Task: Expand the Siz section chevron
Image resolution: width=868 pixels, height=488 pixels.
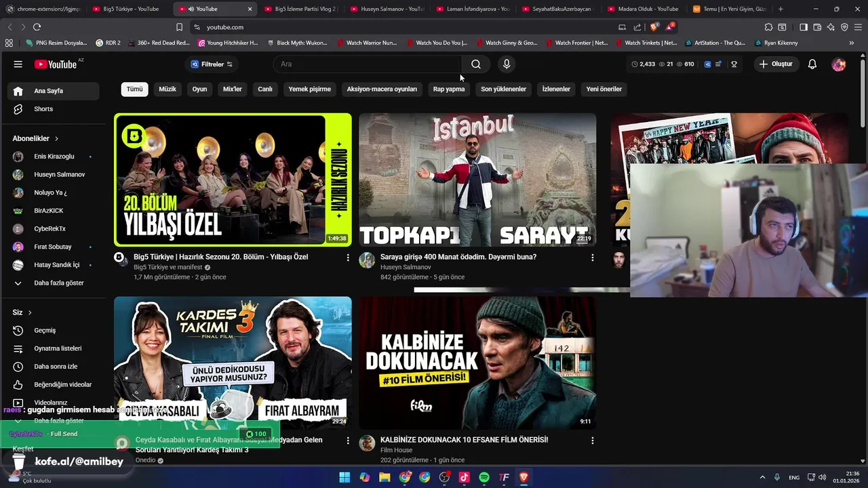Action: (30, 312)
